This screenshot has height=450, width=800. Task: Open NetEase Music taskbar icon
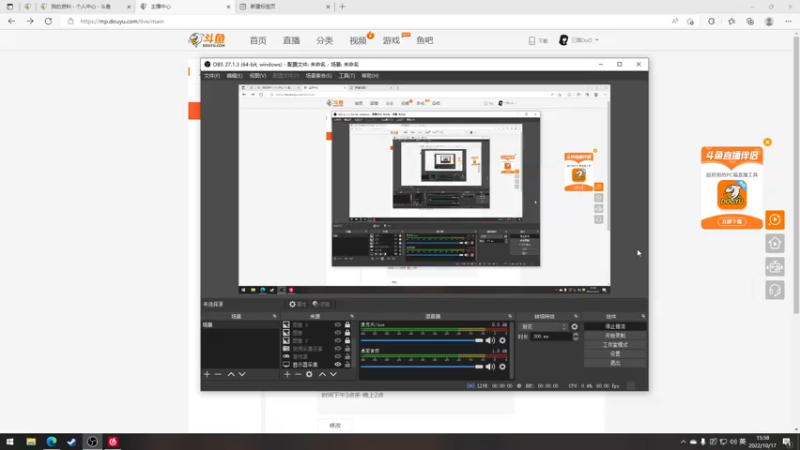click(x=113, y=442)
